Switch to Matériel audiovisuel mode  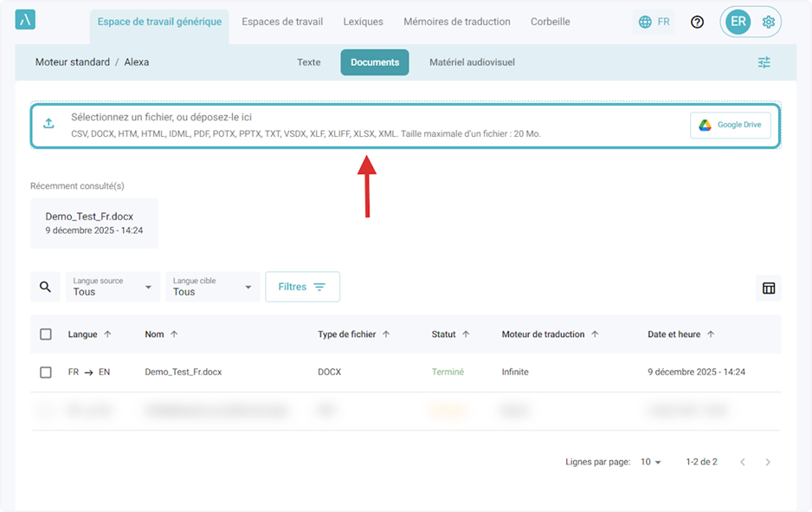(472, 62)
